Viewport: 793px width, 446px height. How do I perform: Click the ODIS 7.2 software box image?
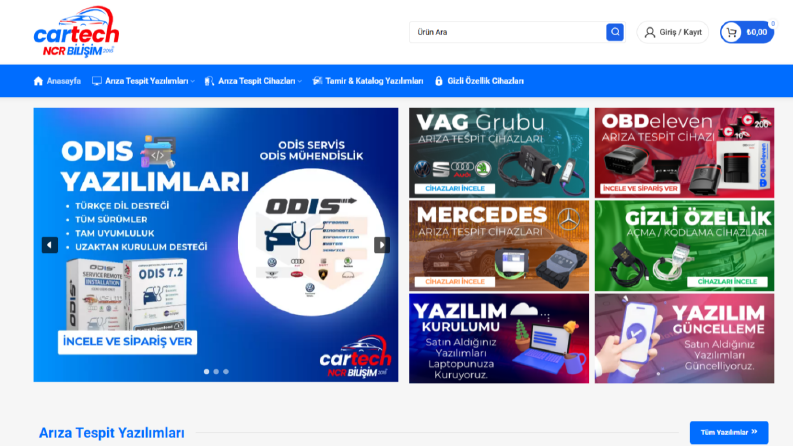155,295
